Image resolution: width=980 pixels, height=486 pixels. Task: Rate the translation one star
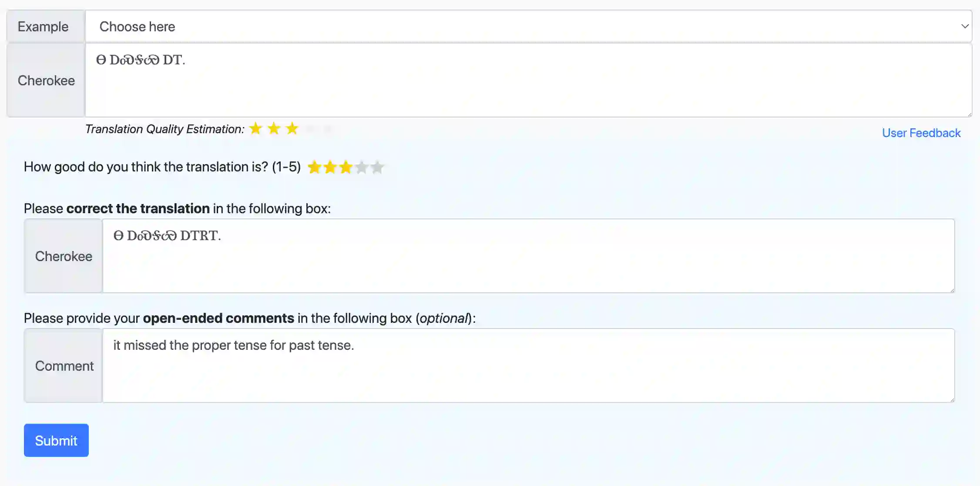[x=314, y=168]
